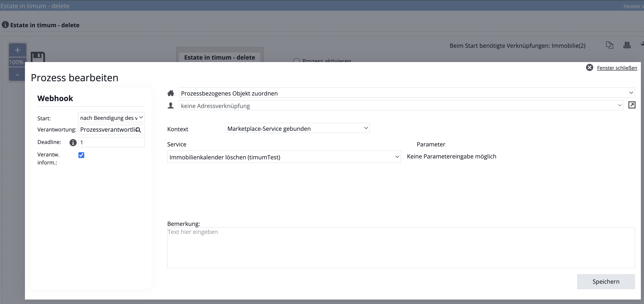Click Beim Start benötigte Verknüpfungen text

pyautogui.click(x=517, y=46)
